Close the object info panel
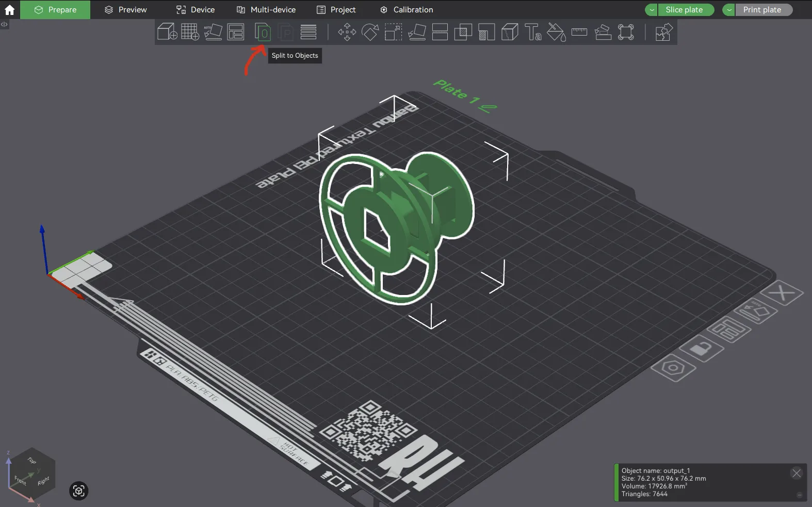Image resolution: width=812 pixels, height=507 pixels. pos(797,473)
